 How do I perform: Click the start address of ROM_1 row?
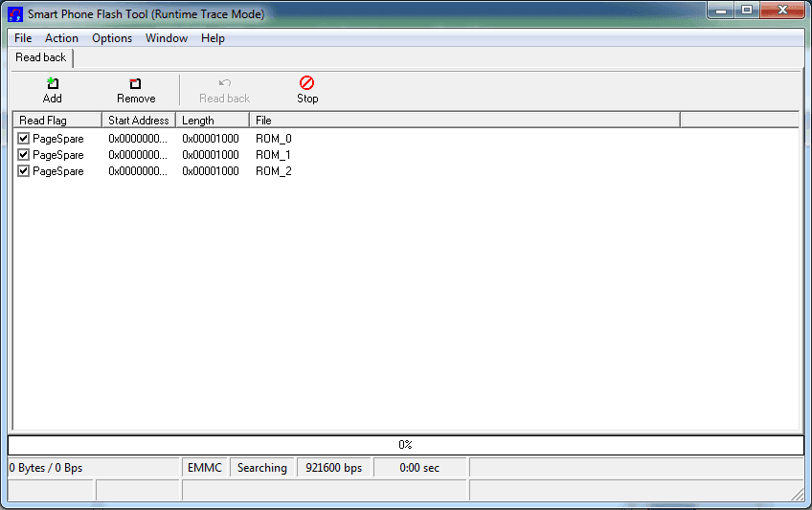coord(138,155)
